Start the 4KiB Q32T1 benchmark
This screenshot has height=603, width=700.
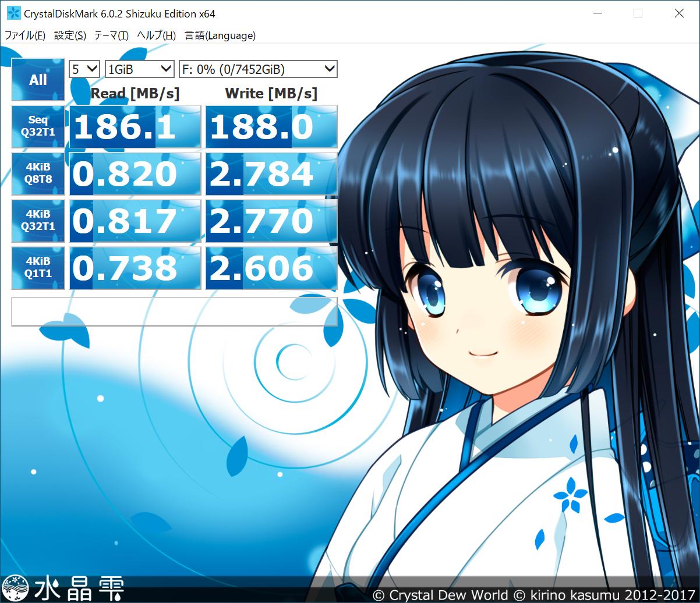[x=38, y=221]
